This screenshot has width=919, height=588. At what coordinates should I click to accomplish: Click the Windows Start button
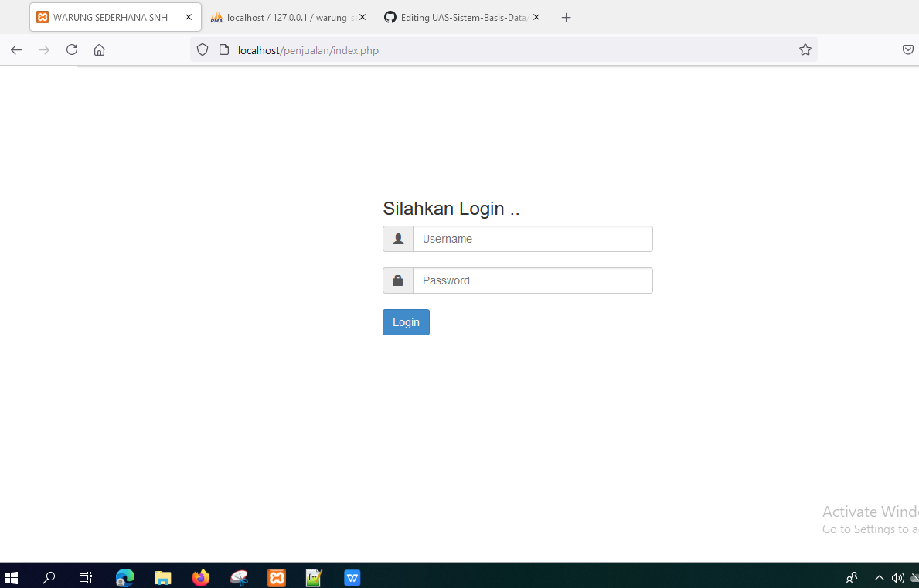(12, 577)
